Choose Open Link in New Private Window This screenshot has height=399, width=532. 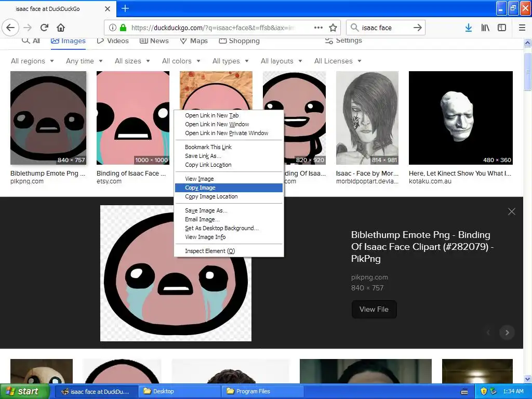(229, 133)
